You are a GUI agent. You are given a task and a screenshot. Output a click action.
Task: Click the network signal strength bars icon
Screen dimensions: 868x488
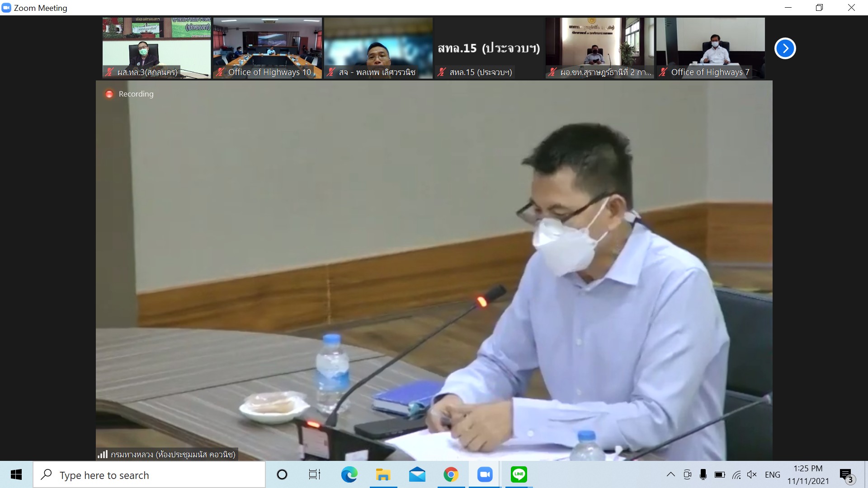click(x=103, y=454)
